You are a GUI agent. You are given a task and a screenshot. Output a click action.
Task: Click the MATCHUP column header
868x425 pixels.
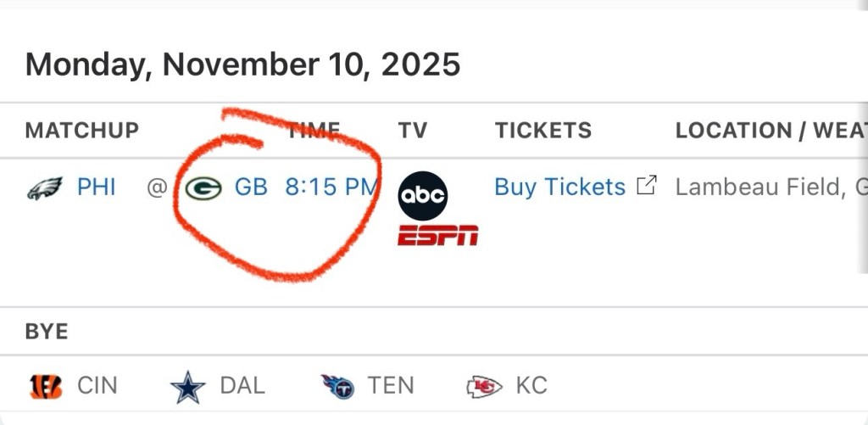pos(82,131)
